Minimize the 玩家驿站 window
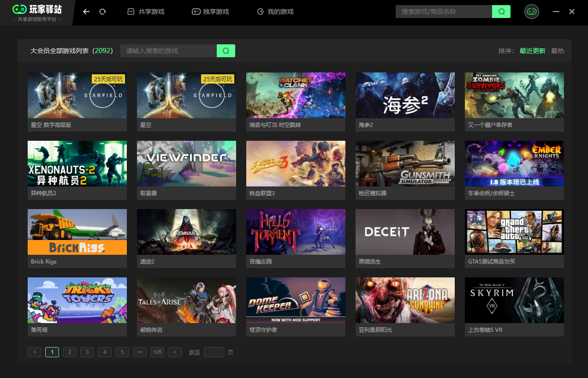 pyautogui.click(x=556, y=12)
